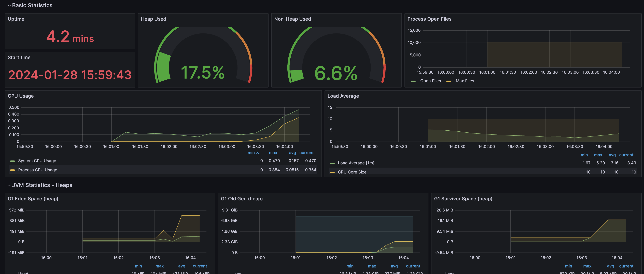Toggle the System CPU Usage legend series
Image resolution: width=644 pixels, height=274 pixels.
tap(37, 161)
